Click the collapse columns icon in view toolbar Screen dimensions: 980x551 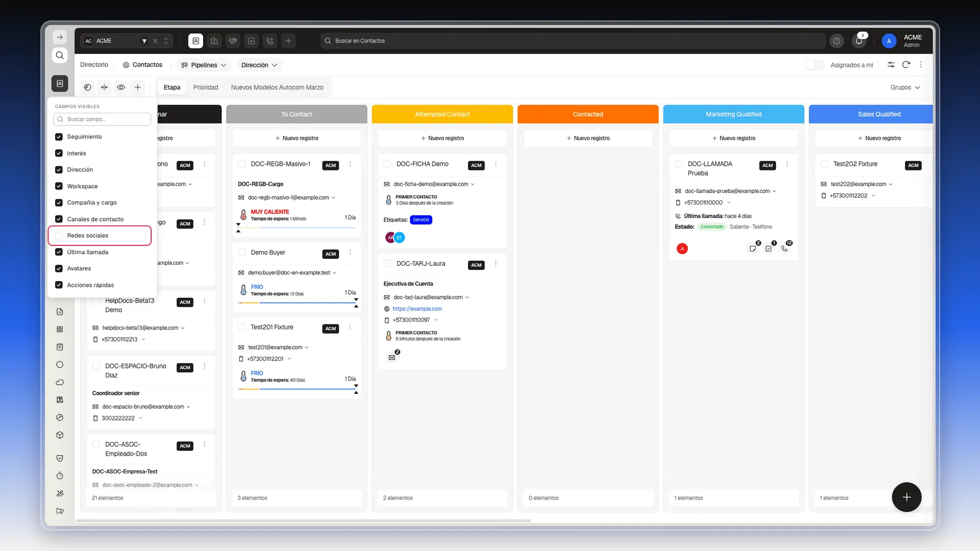(x=105, y=87)
